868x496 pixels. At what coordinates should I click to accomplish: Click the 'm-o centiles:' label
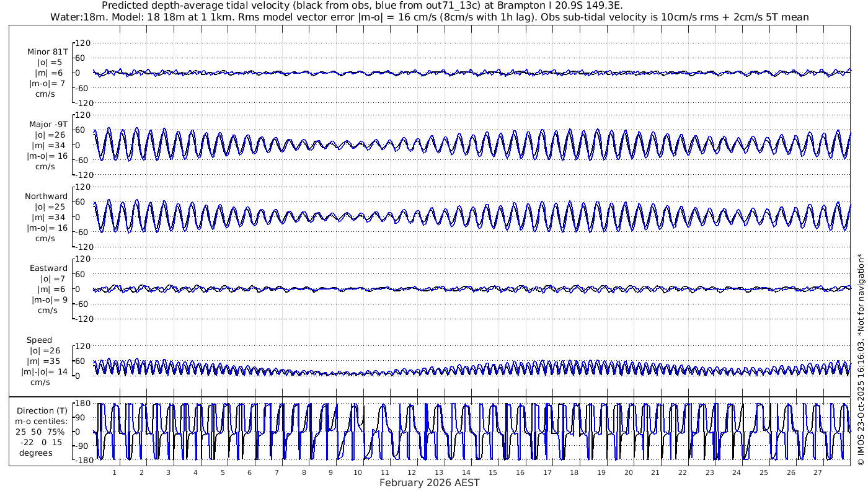click(42, 421)
